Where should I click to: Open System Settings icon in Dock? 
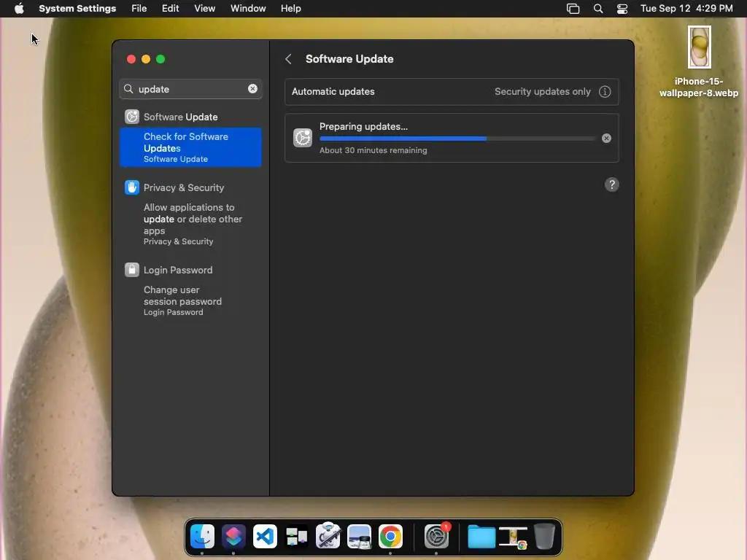(436, 537)
